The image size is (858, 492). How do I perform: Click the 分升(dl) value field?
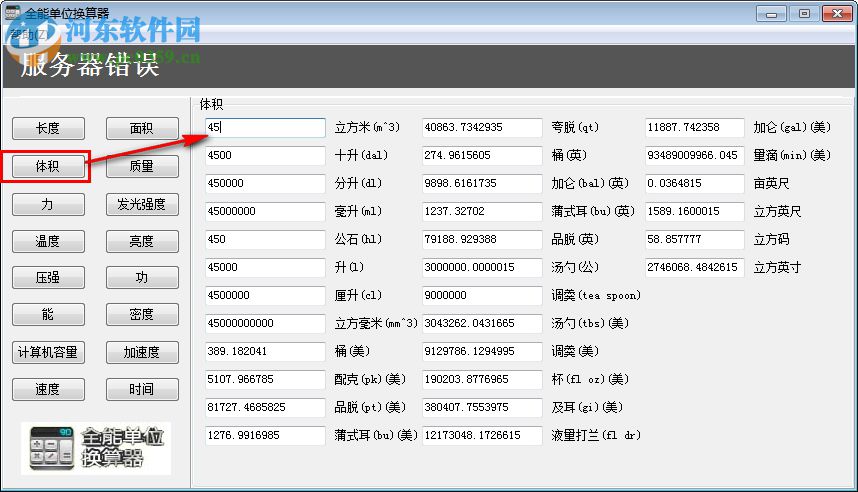(265, 183)
